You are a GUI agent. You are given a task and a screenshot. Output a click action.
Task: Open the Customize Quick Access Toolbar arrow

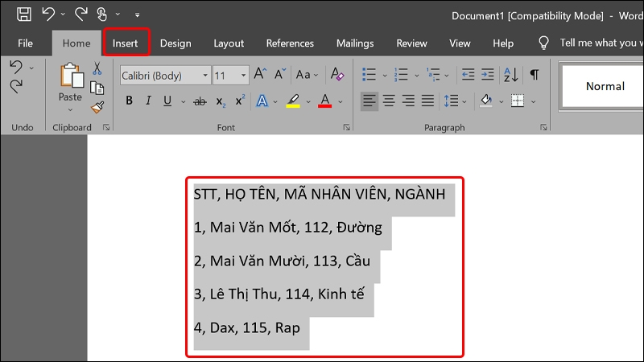(137, 14)
